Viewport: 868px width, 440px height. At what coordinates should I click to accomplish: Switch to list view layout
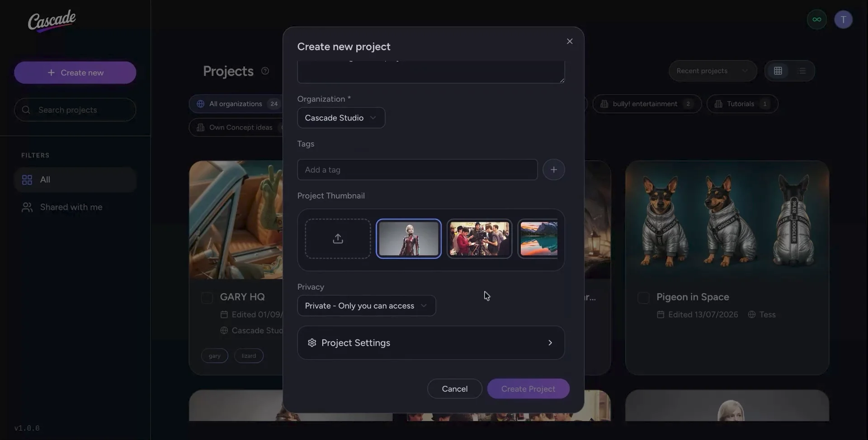(802, 71)
